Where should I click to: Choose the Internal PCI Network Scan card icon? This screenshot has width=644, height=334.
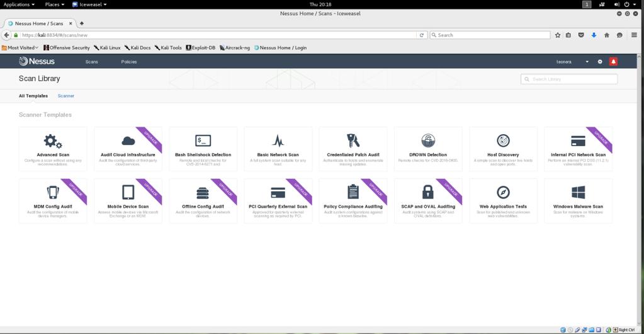tap(579, 141)
